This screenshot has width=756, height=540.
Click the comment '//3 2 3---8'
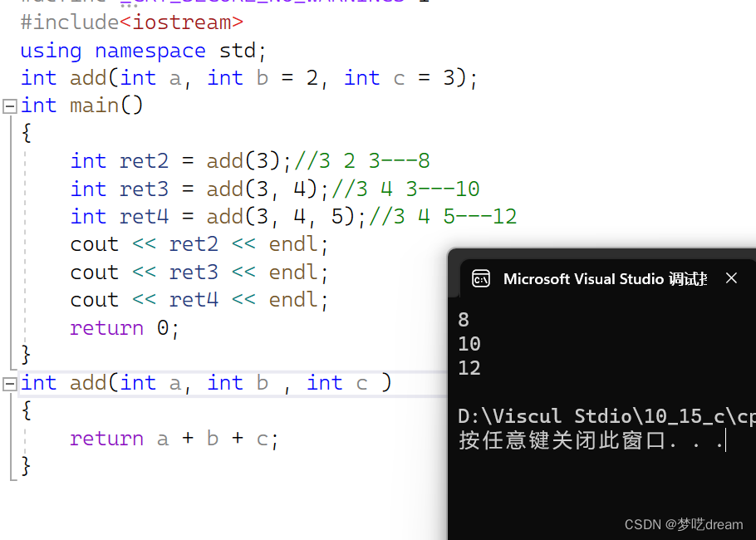tap(362, 161)
